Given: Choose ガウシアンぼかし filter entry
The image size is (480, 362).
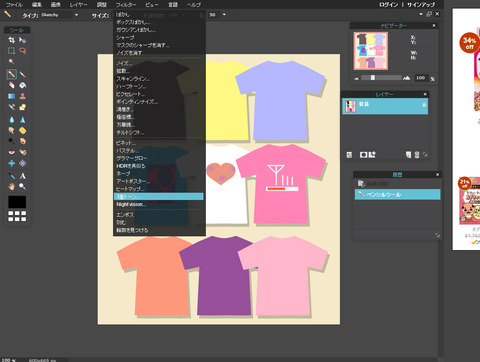Looking at the screenshot, I should click(x=159, y=30).
